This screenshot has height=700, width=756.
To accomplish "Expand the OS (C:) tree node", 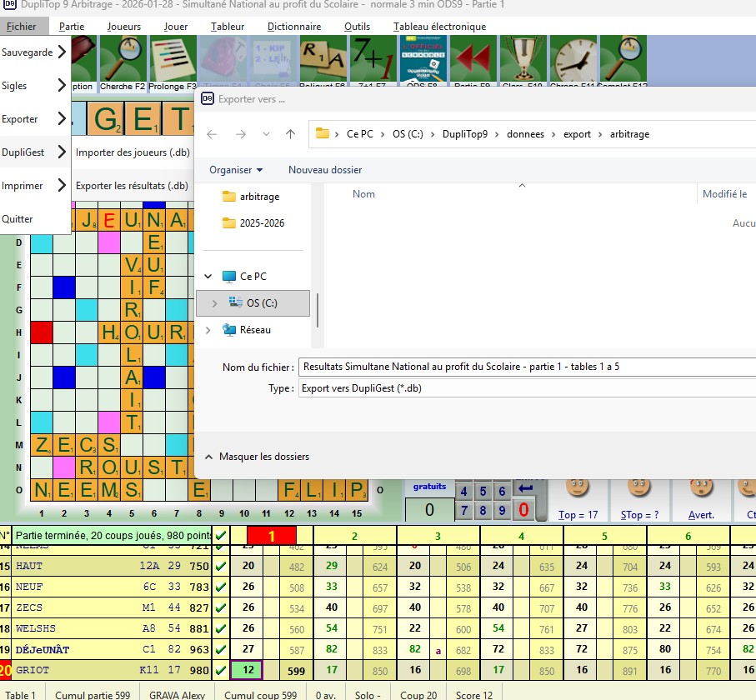I will click(x=215, y=303).
